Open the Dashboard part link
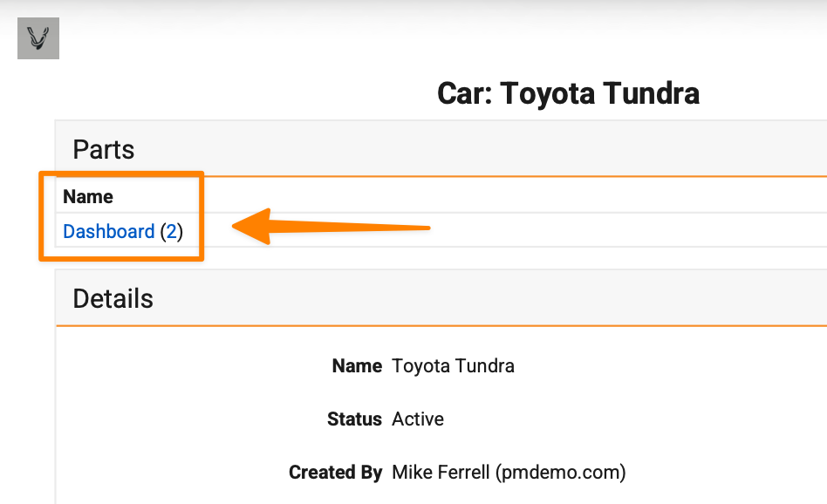Viewport: 827px width, 504px height. click(x=109, y=232)
